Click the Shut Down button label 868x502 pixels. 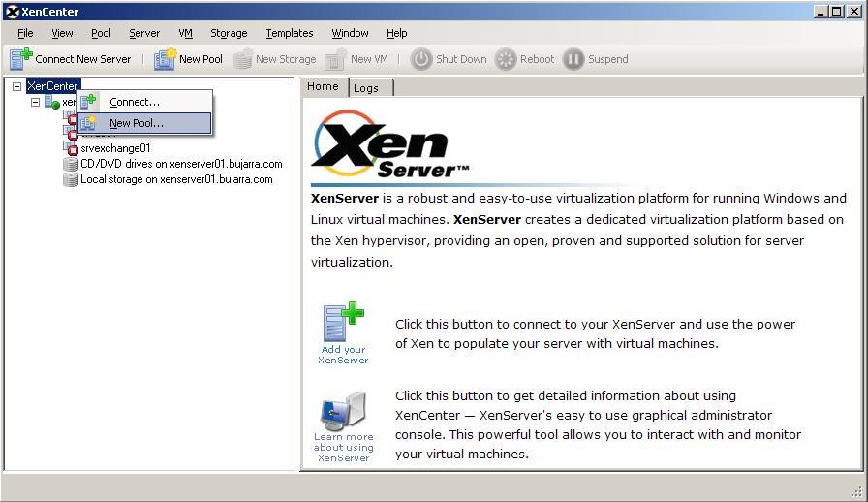461,59
